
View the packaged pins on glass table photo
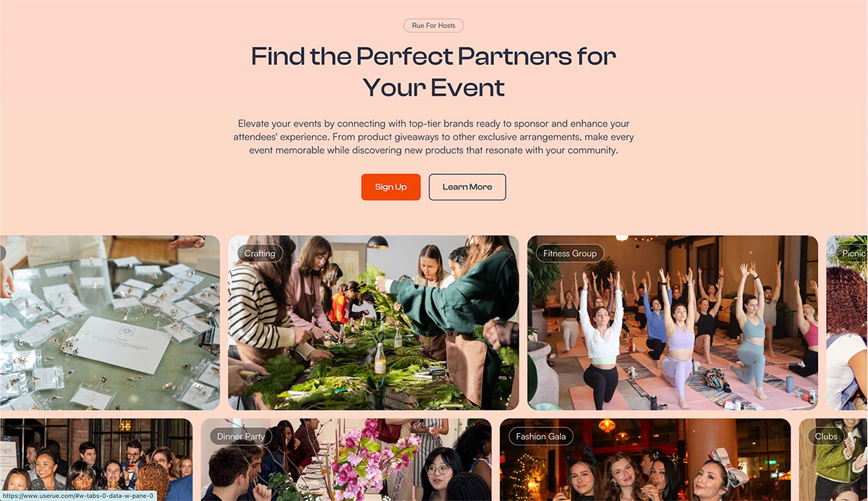110,322
